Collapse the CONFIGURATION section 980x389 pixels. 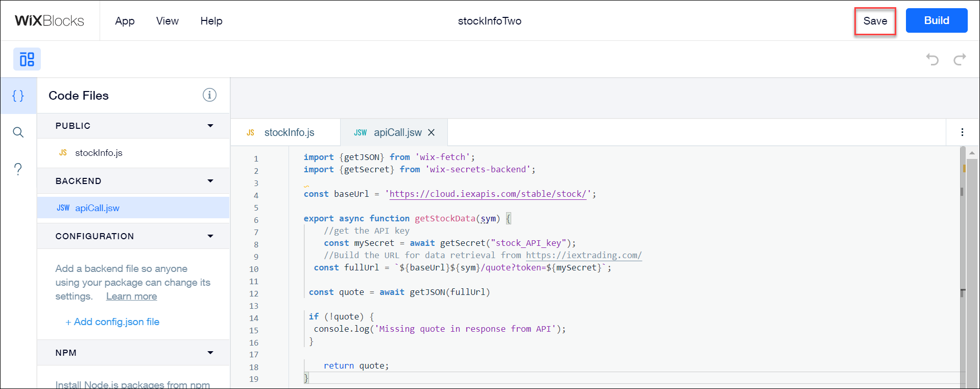[x=210, y=236]
